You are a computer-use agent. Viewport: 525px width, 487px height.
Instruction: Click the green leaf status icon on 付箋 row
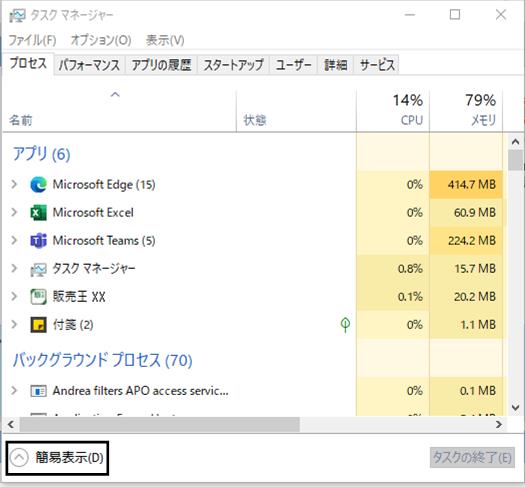(345, 325)
